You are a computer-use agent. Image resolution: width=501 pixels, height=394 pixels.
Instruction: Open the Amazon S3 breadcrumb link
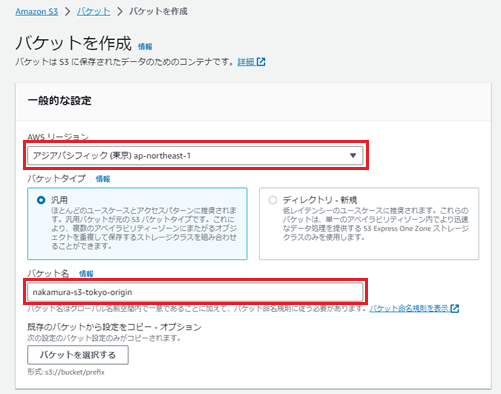pos(37,12)
